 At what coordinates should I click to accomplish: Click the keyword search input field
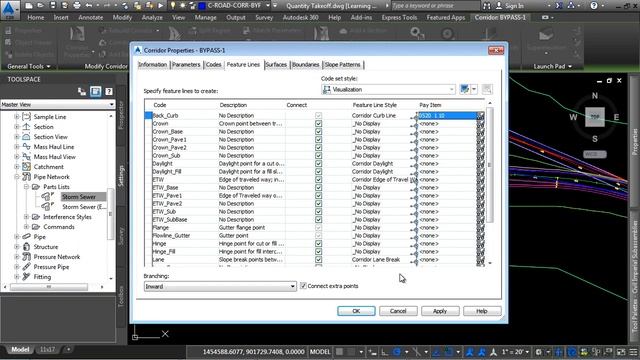click(x=435, y=6)
